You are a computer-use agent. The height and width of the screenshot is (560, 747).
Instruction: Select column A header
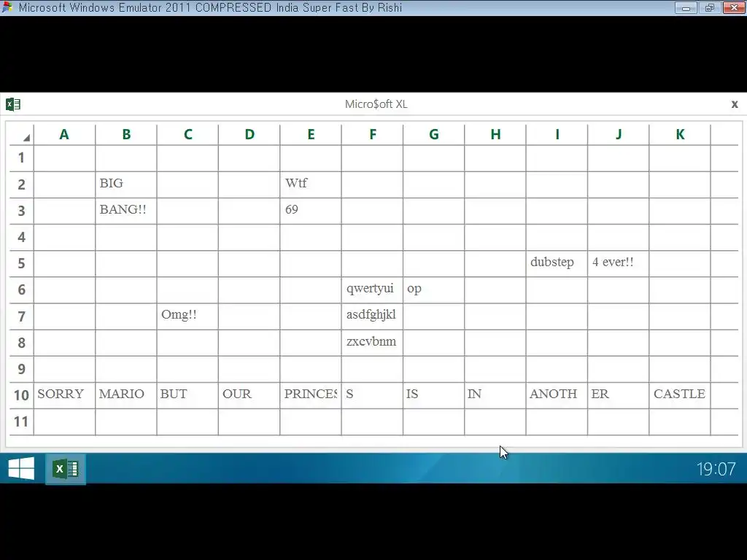click(x=64, y=135)
